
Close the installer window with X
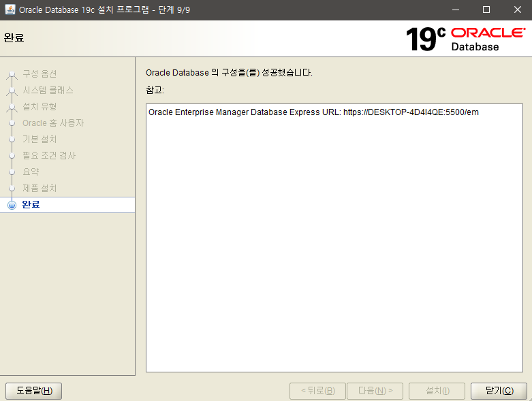coord(518,10)
